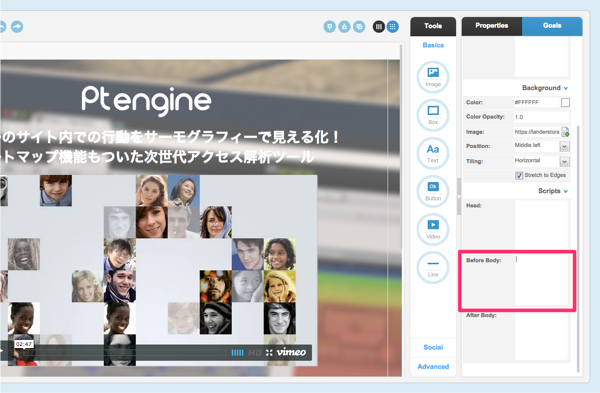
Task: Click the bring-forward up-arrow toolbar icon
Action: (344, 27)
